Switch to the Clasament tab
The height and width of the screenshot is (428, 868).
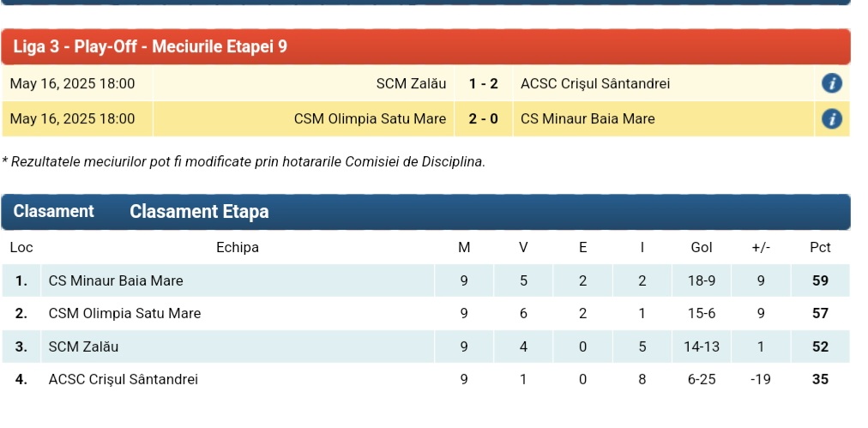click(54, 212)
